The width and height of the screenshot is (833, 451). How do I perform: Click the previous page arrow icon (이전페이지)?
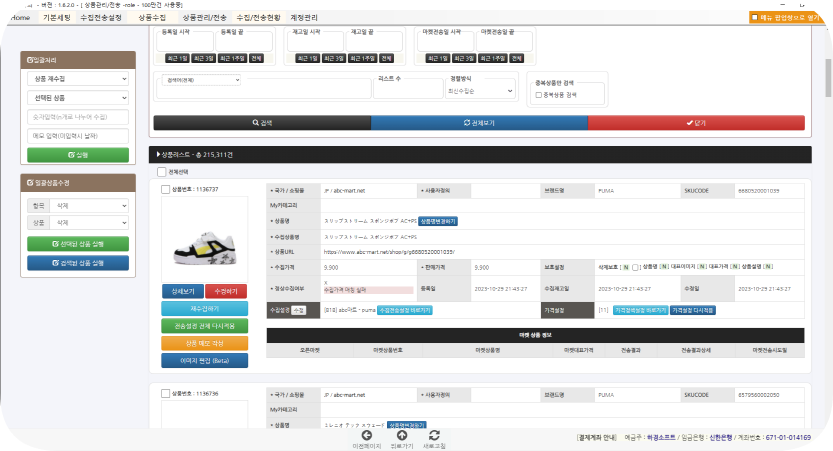366,436
